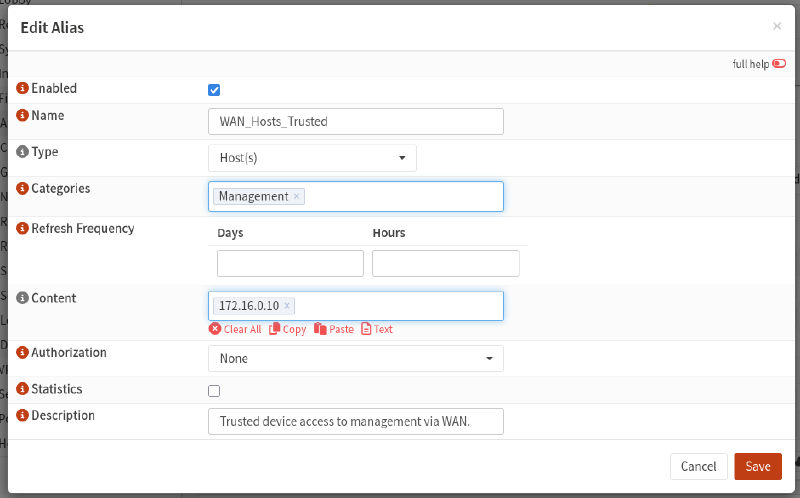Open the Type dropdown showing Host(s)
800x498 pixels.
(312, 158)
